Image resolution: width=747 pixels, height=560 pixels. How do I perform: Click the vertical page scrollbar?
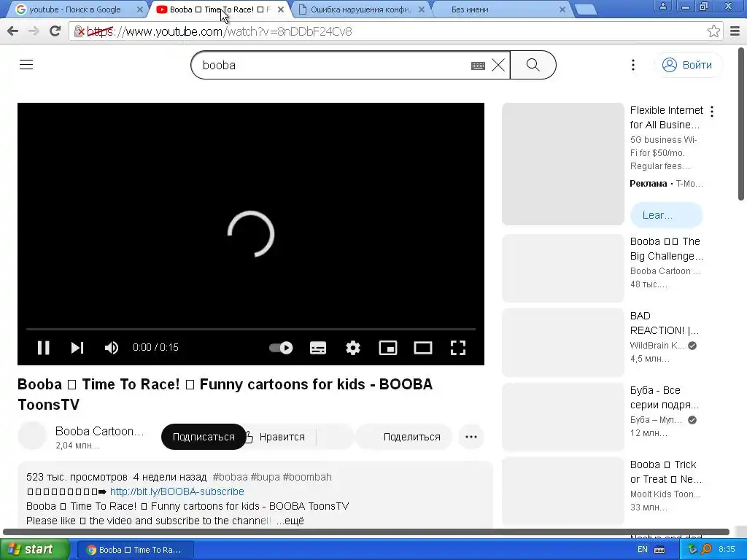pyautogui.click(x=741, y=124)
